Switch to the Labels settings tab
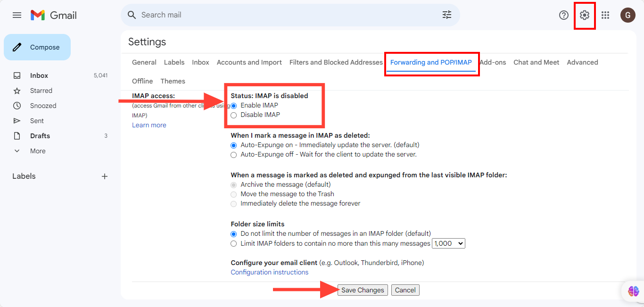The image size is (644, 307). (174, 62)
